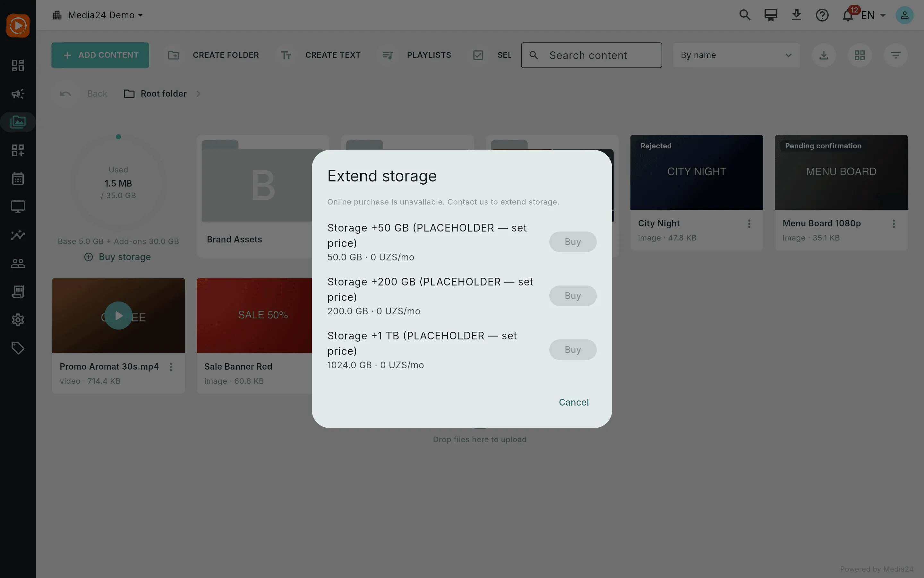The width and height of the screenshot is (924, 578).
Task: Open the settings gear sidebar icon
Action: [18, 320]
